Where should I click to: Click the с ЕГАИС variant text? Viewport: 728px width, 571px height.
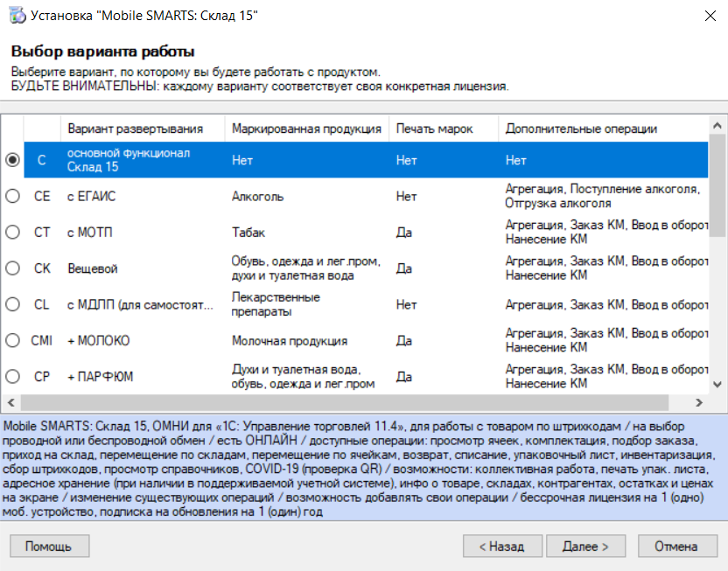coord(92,196)
